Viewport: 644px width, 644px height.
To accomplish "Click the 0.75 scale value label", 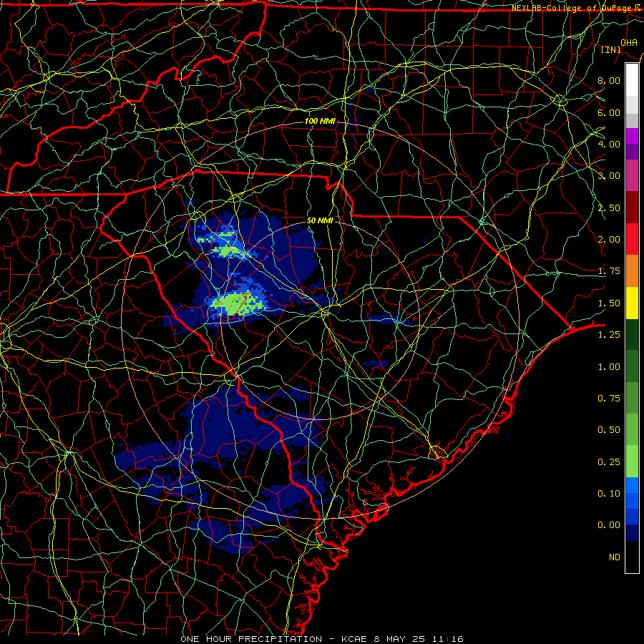I will [x=609, y=399].
